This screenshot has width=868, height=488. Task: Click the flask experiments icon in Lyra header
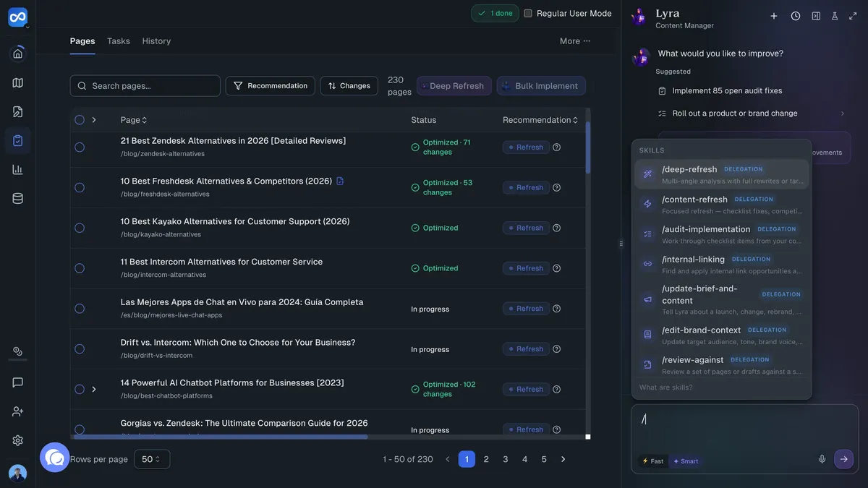[x=835, y=16]
